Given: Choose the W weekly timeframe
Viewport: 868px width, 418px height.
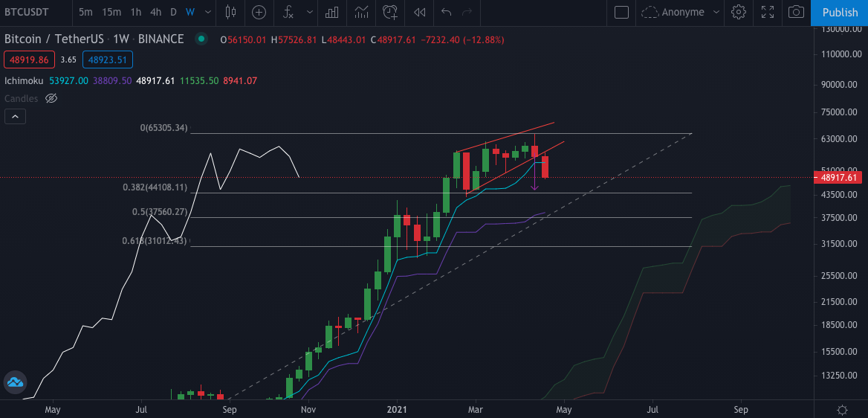Looking at the screenshot, I should tap(190, 12).
